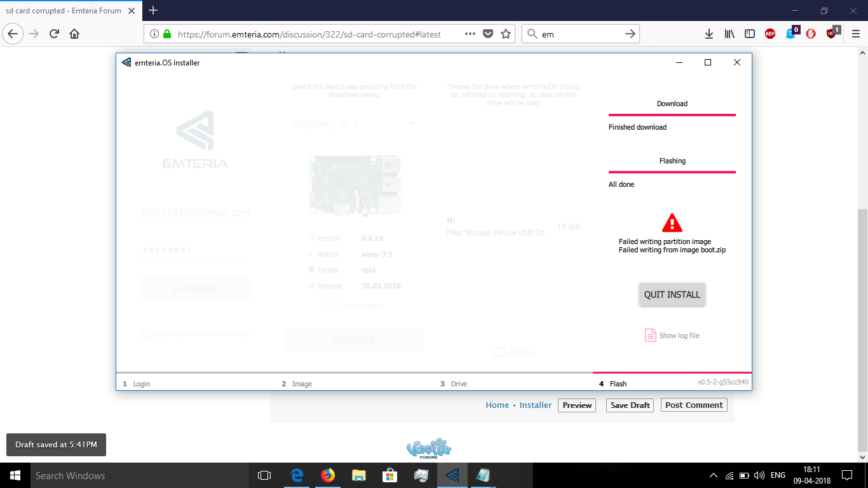Open File Explorer from the taskbar
This screenshot has height=488, width=868.
coord(359,475)
